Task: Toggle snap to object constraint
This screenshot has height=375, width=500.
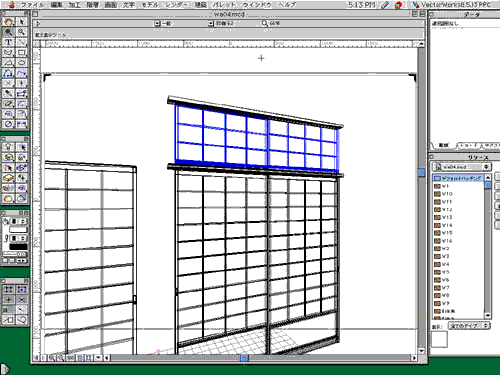Action: tap(22, 289)
